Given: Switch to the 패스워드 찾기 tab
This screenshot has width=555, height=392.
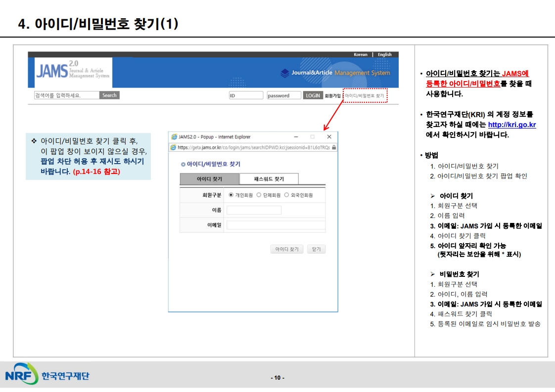Looking at the screenshot, I should (269, 179).
